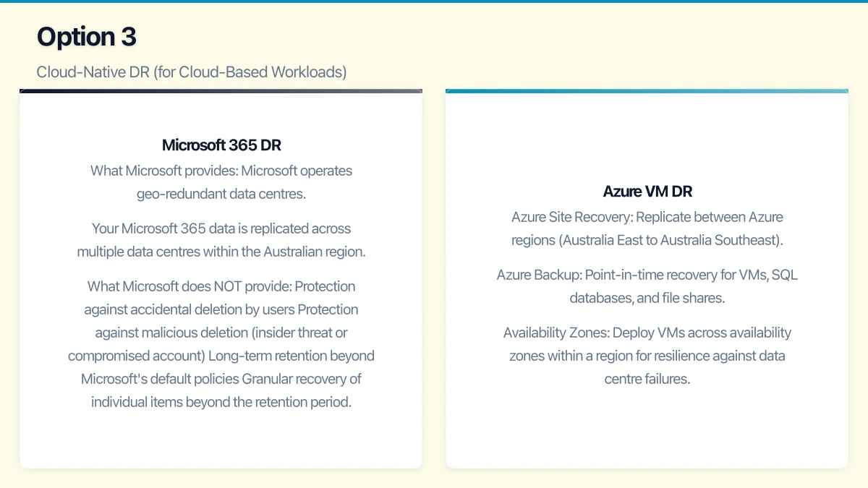Select the "What Microsoft does NOT provide" text
The image size is (868, 488).
(190, 286)
